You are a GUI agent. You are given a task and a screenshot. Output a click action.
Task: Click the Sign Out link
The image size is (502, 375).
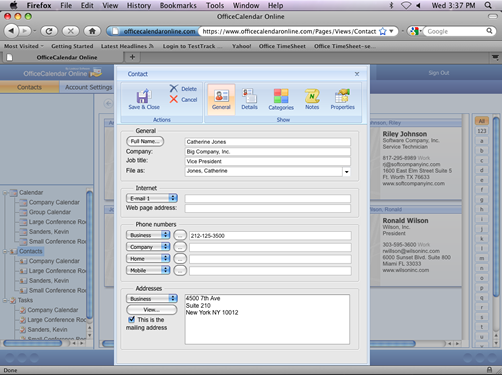tap(439, 73)
